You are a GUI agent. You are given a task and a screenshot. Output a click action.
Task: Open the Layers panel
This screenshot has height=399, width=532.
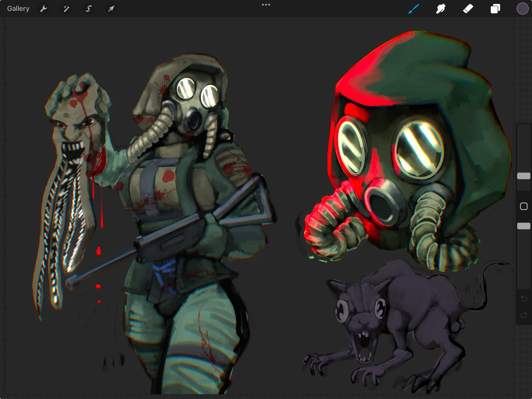coord(495,9)
